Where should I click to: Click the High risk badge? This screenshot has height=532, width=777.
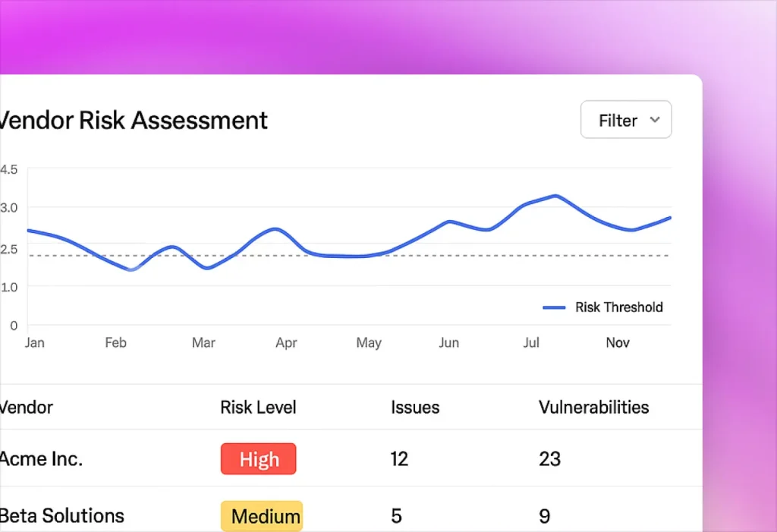pos(259,459)
